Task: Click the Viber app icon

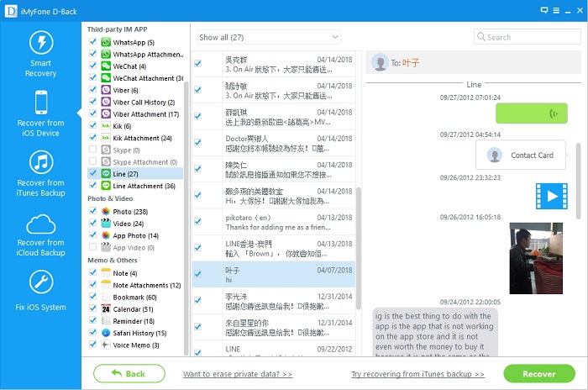Action: pyautogui.click(x=106, y=90)
